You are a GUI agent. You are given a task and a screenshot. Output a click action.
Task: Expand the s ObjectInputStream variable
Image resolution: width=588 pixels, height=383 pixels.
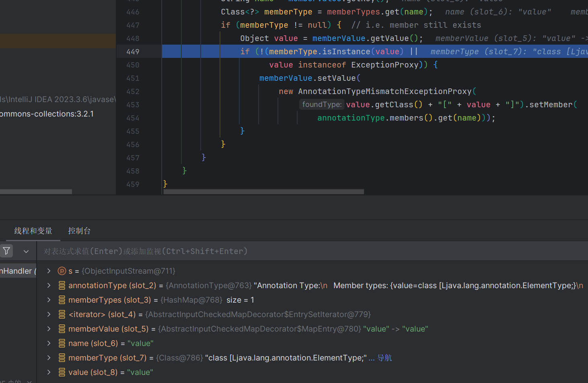(49, 271)
